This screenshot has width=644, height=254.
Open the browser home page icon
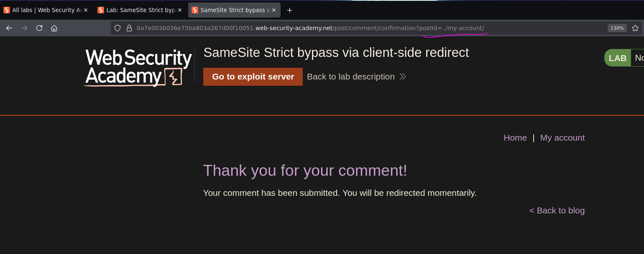pos(54,28)
